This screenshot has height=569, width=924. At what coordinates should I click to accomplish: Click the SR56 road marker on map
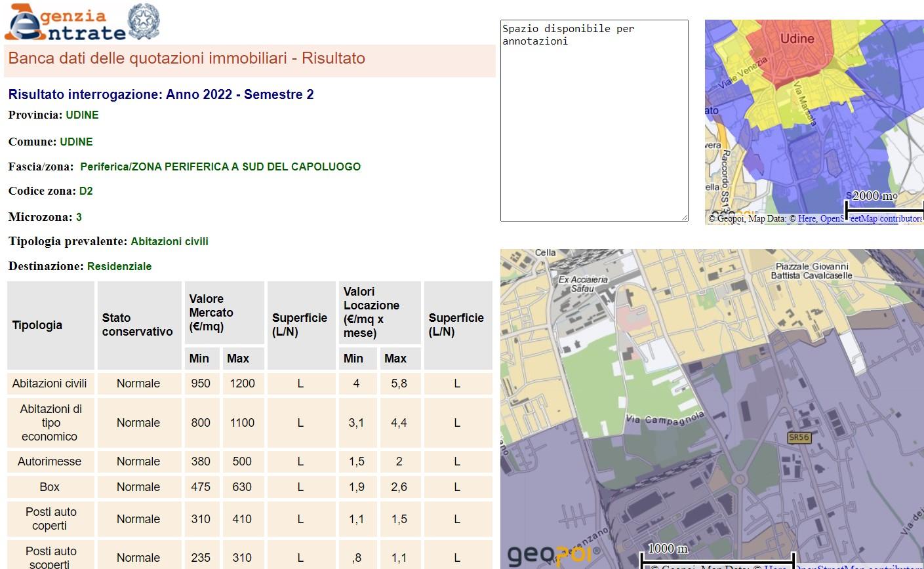(799, 437)
